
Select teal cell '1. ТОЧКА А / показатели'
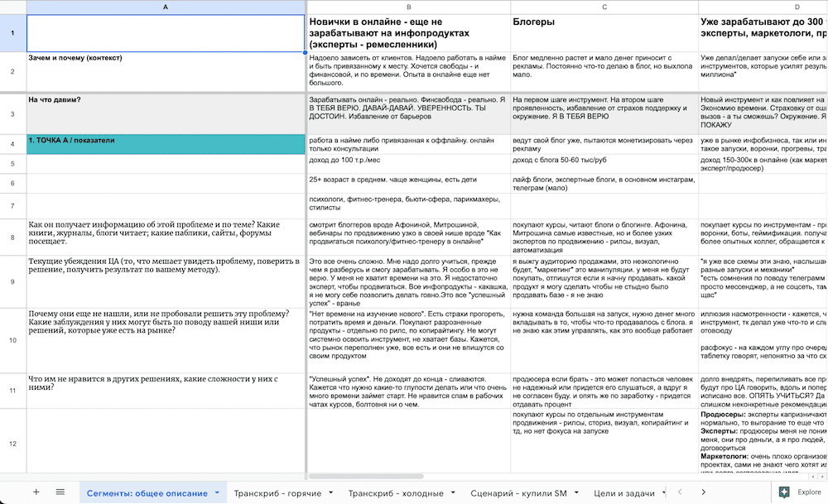coord(166,144)
